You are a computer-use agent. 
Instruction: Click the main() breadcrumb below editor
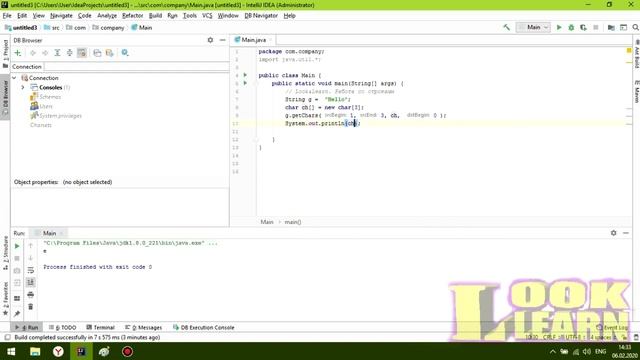293,222
